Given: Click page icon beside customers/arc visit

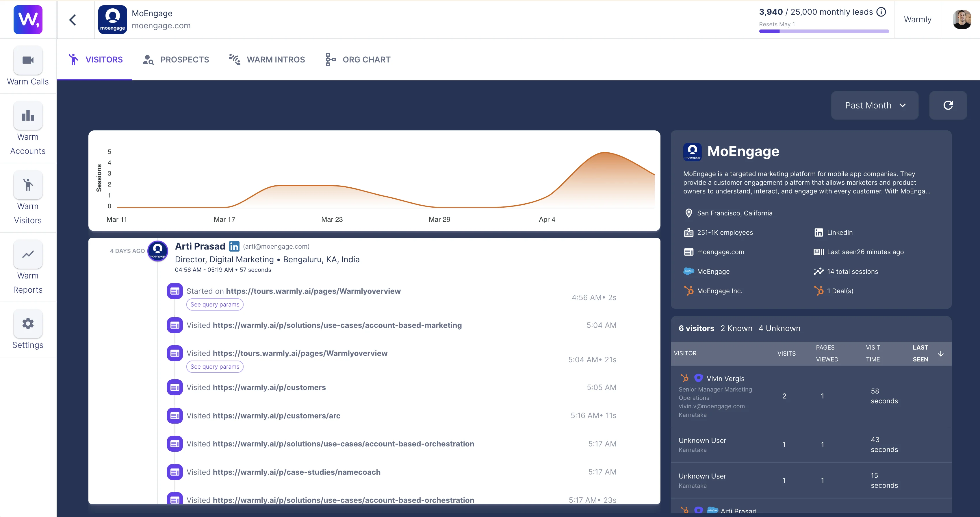Looking at the screenshot, I should pyautogui.click(x=175, y=416).
